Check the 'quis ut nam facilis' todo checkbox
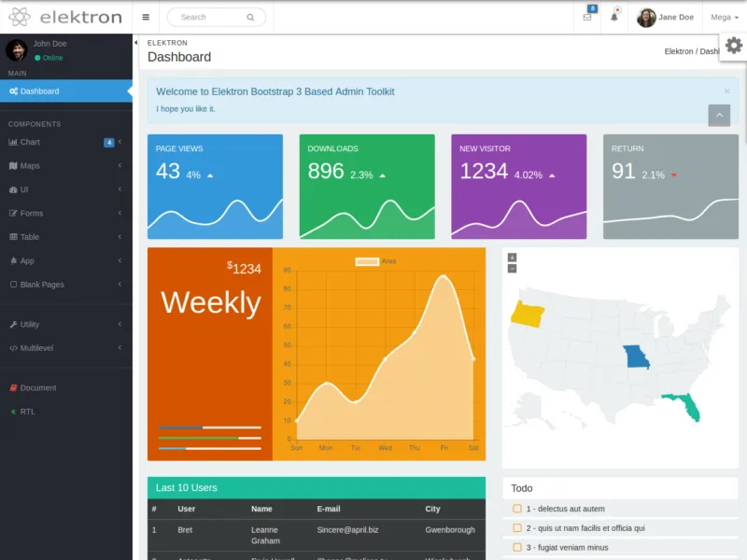 (517, 528)
